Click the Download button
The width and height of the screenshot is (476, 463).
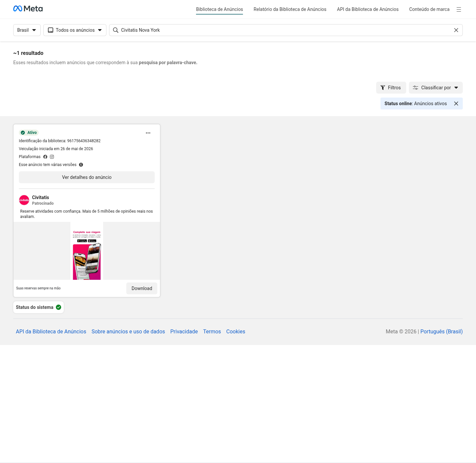(142, 288)
